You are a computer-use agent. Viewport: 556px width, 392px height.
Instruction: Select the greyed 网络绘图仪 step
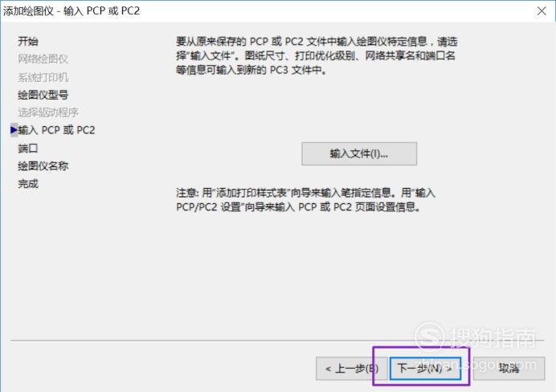43,59
